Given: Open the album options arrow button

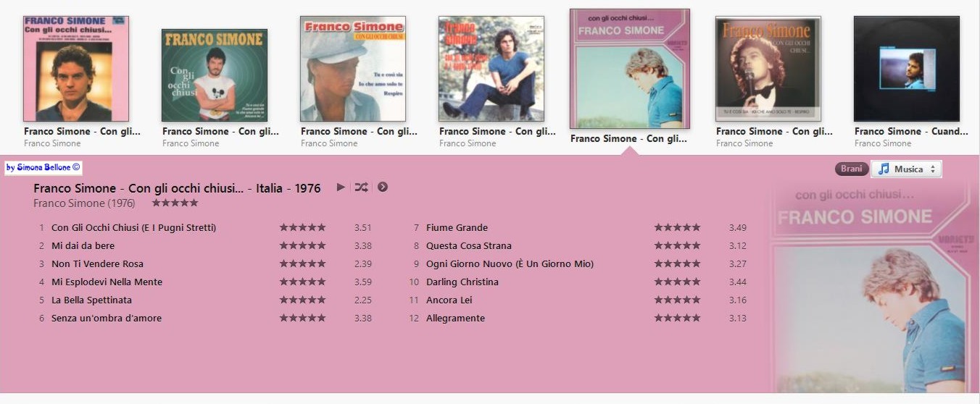Looking at the screenshot, I should click(x=383, y=188).
